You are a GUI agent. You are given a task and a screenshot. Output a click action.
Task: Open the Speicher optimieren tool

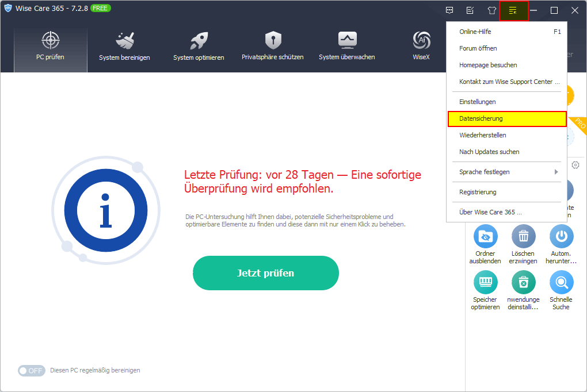pos(485,291)
